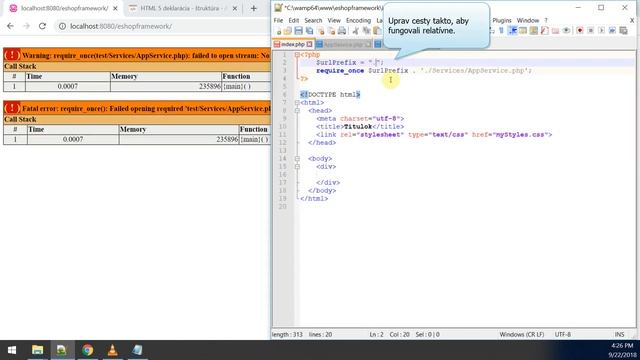The width and height of the screenshot is (640, 360).
Task: Collapse the <body> fold marker on line 14
Action: (297, 158)
